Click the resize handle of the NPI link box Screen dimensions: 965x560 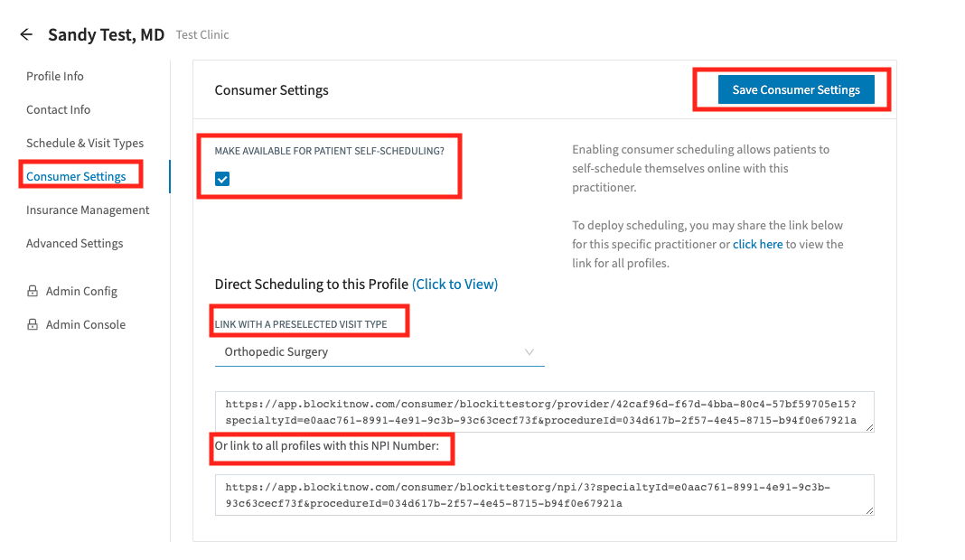pyautogui.click(x=869, y=510)
